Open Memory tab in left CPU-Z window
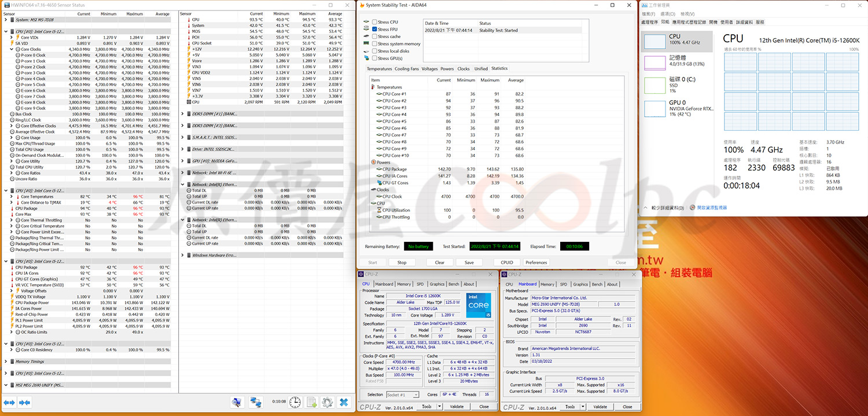The image size is (868, 416). pyautogui.click(x=404, y=284)
